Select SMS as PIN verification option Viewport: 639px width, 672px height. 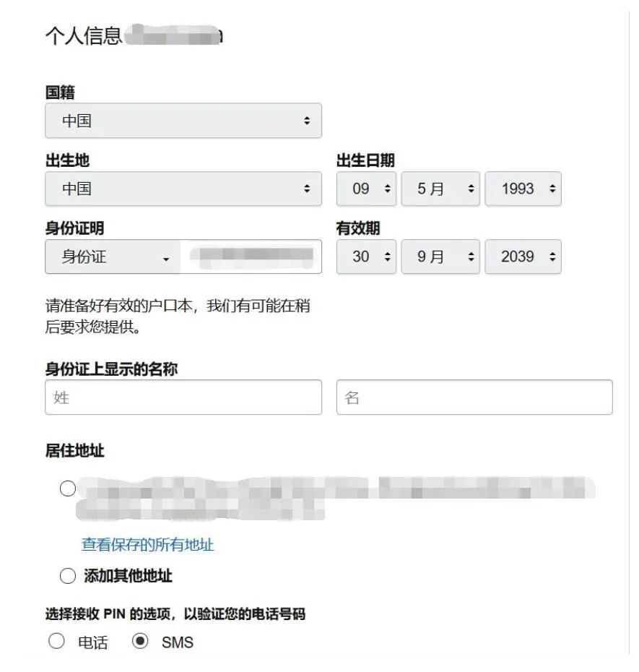[138, 640]
